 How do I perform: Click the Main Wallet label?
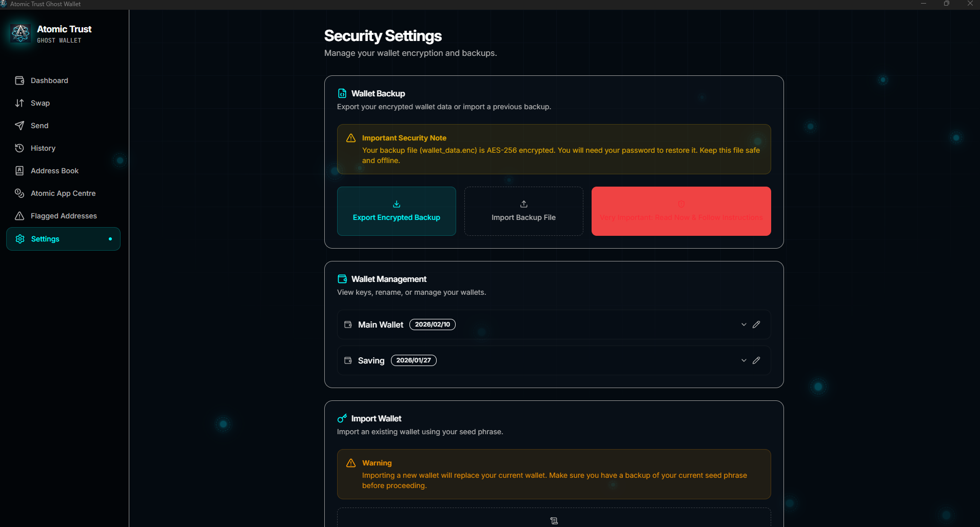[x=381, y=325]
